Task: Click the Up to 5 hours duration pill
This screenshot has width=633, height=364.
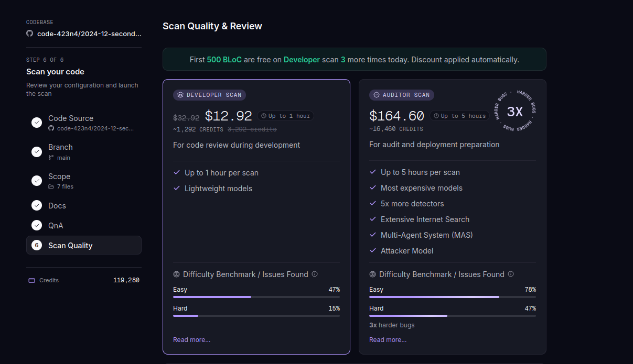Action: point(459,116)
